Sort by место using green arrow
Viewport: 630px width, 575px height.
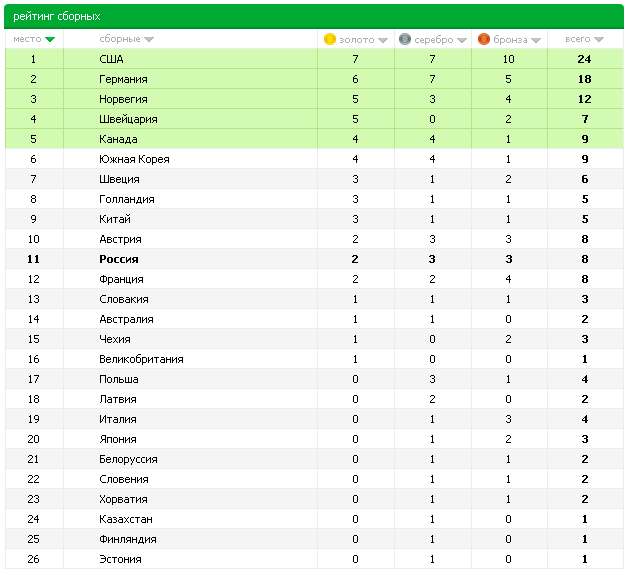coord(50,39)
